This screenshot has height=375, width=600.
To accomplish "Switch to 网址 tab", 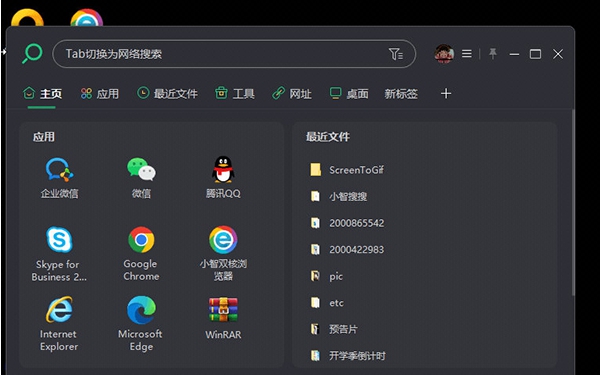I will pos(292,93).
